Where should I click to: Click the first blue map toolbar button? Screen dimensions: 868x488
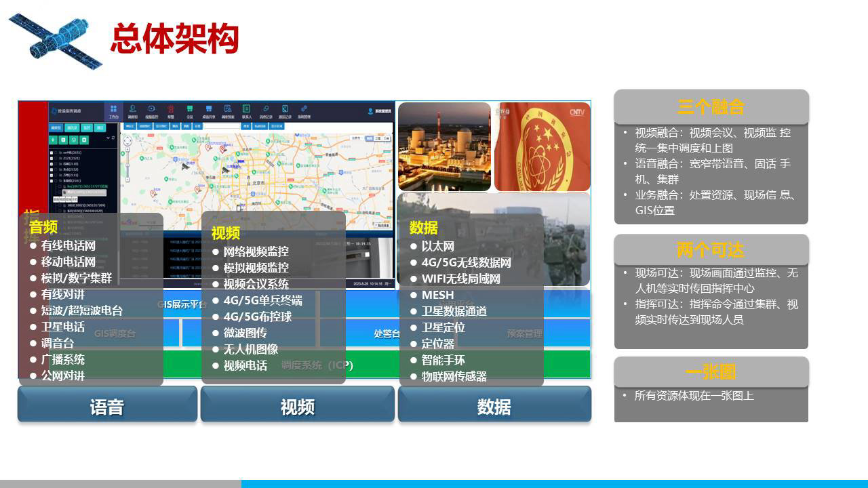pyautogui.click(x=130, y=126)
